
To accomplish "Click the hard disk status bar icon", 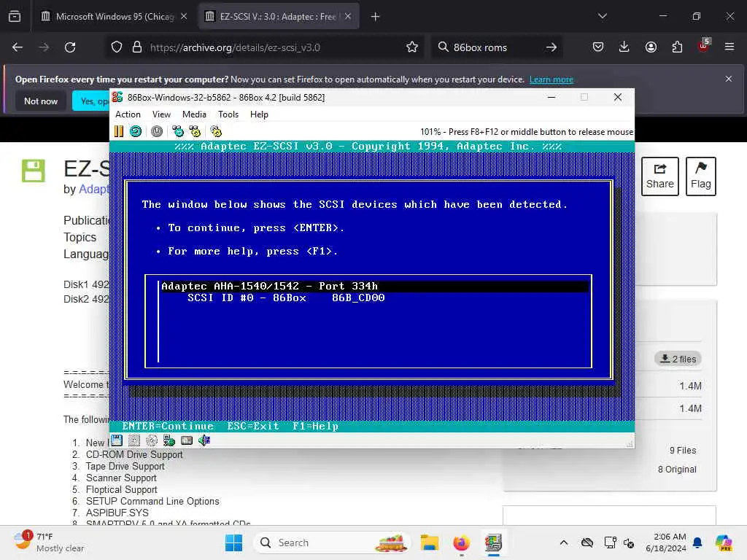I will tap(187, 440).
